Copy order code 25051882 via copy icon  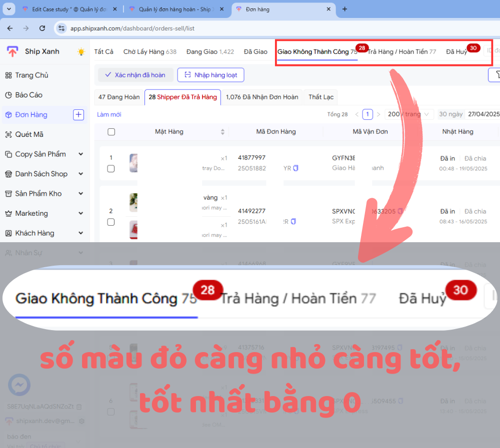295,168
